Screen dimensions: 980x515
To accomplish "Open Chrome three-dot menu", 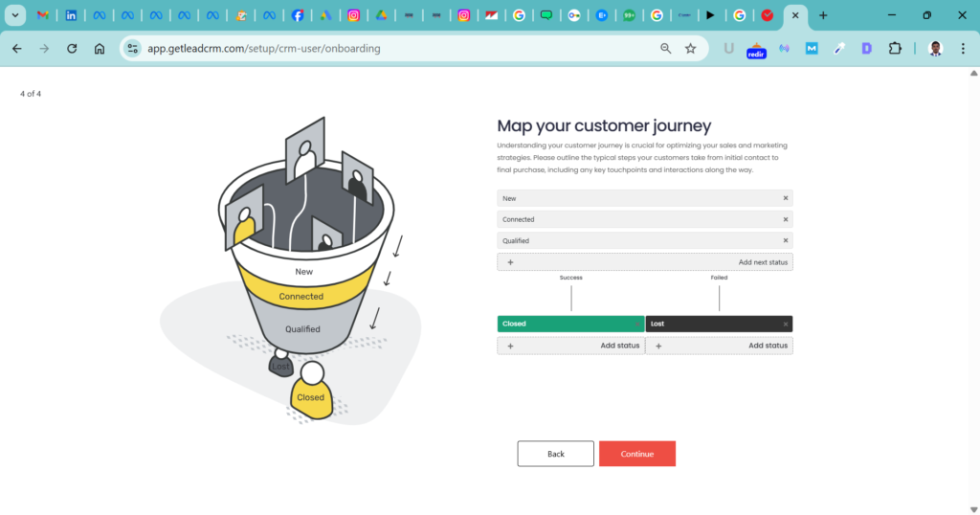I will [x=963, y=49].
